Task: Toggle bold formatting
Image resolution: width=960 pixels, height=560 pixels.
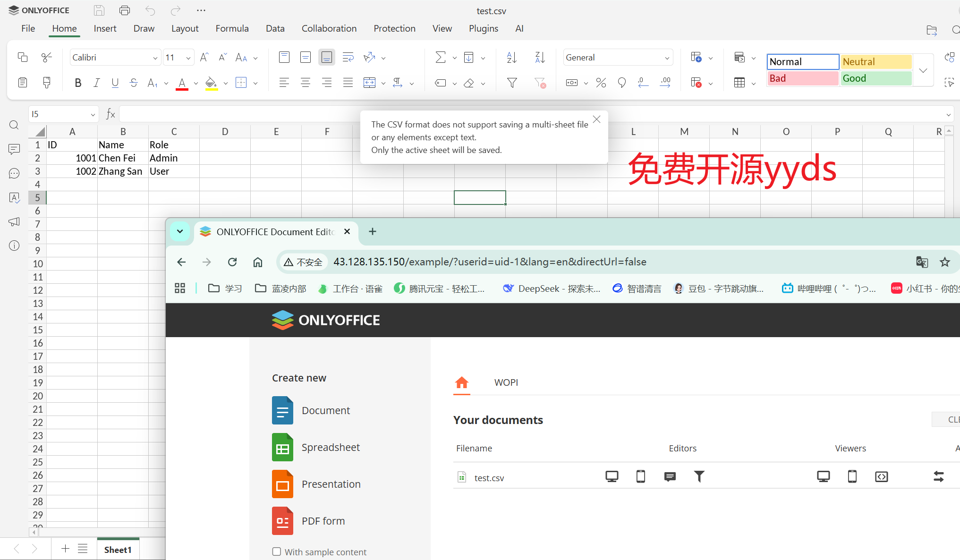Action: pyautogui.click(x=78, y=83)
